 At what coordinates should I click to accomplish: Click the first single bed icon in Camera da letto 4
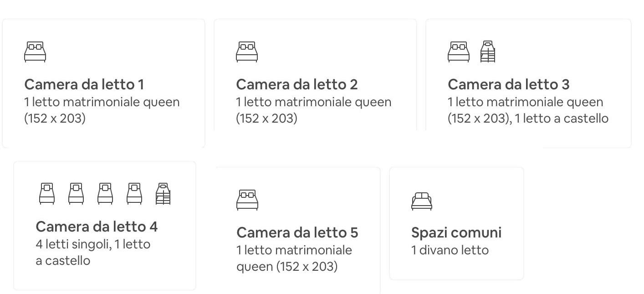point(47,194)
